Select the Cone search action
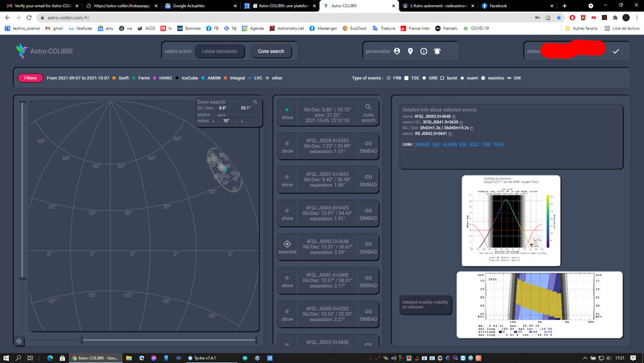Screen dimensions: 644x363 (271, 52)
